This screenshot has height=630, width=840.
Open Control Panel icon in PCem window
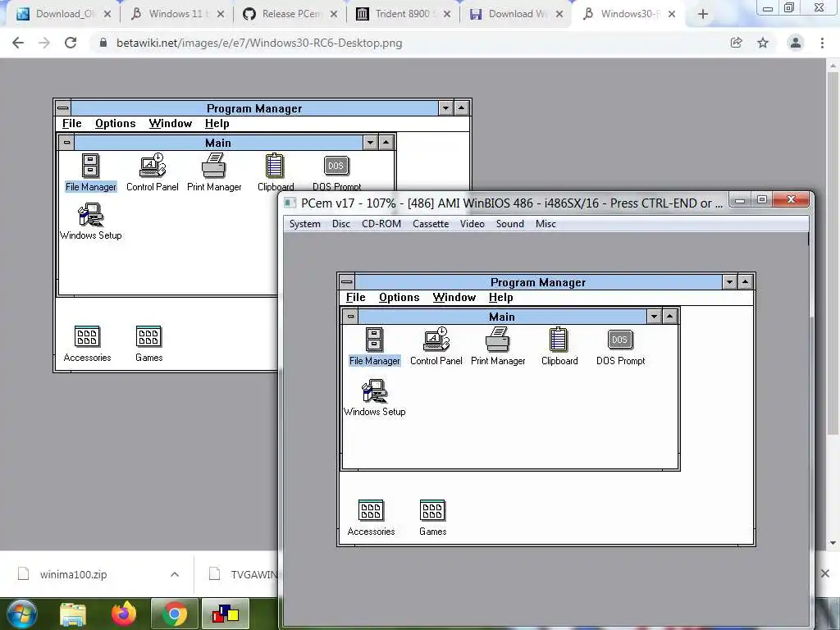tap(436, 346)
